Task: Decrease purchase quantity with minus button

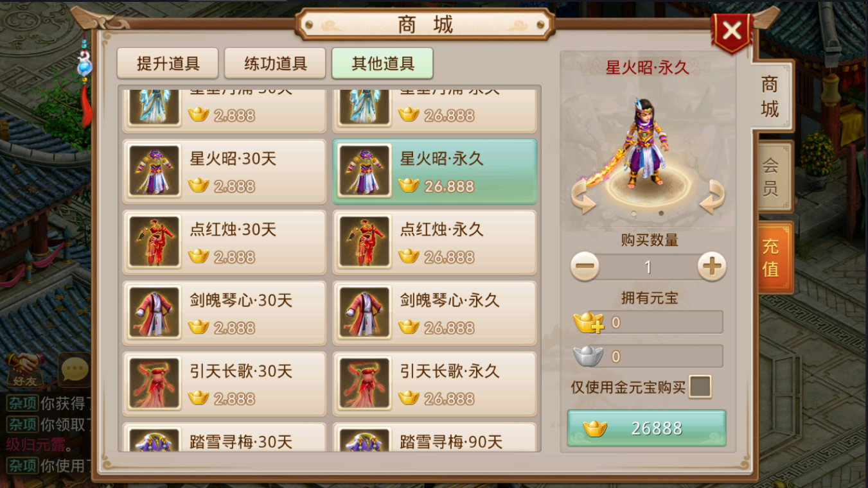Action: click(x=585, y=266)
